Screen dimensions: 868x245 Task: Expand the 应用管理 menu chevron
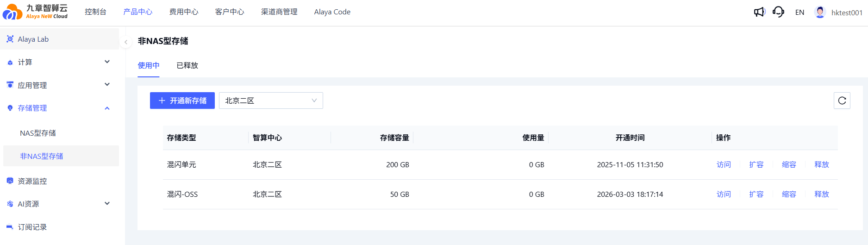[x=107, y=84]
